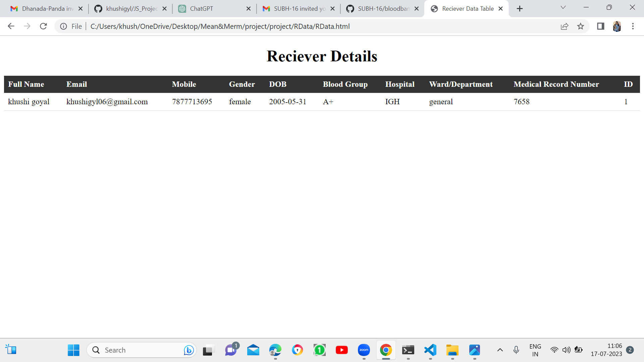Go back using the navigation arrow
644x362 pixels.
click(11, 26)
